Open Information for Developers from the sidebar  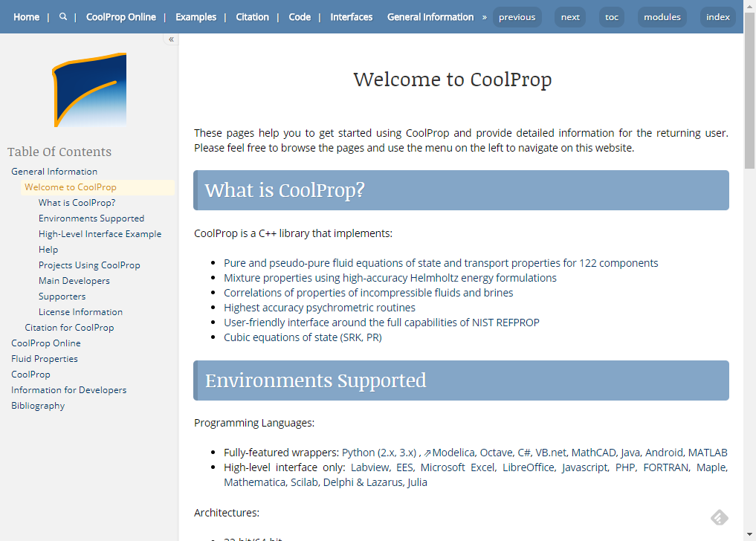coord(68,389)
